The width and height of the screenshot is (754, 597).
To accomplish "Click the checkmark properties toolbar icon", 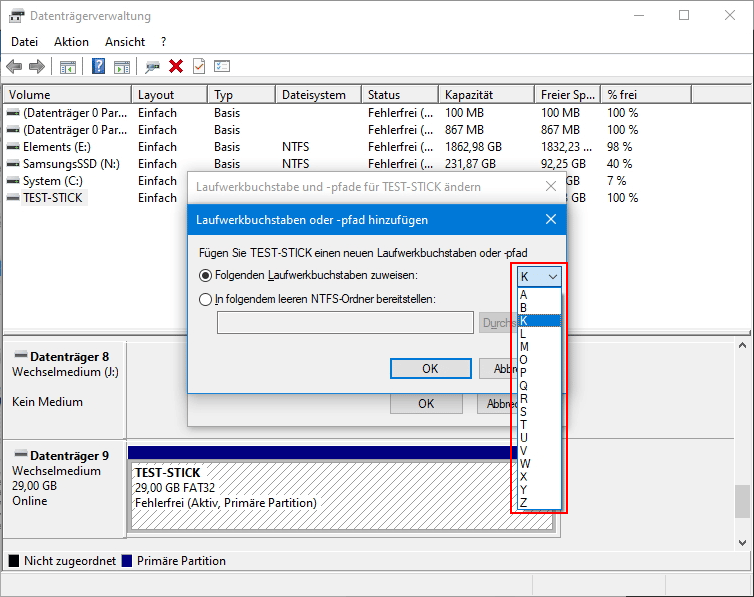I will click(x=199, y=66).
